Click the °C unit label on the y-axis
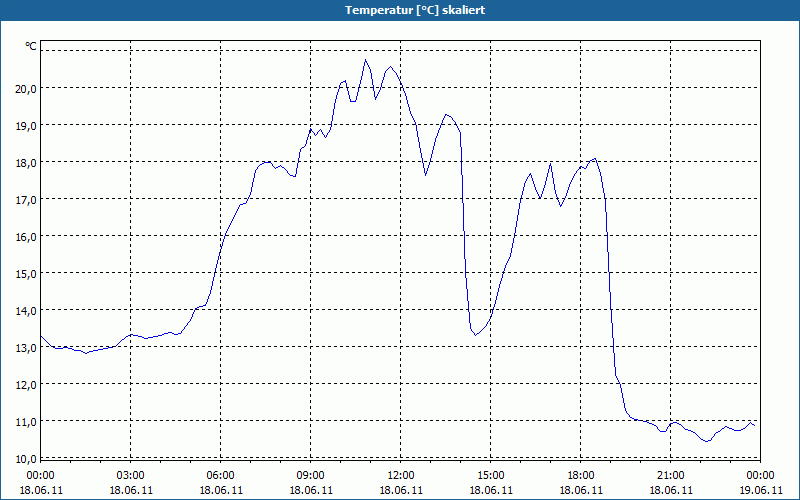 31,46
